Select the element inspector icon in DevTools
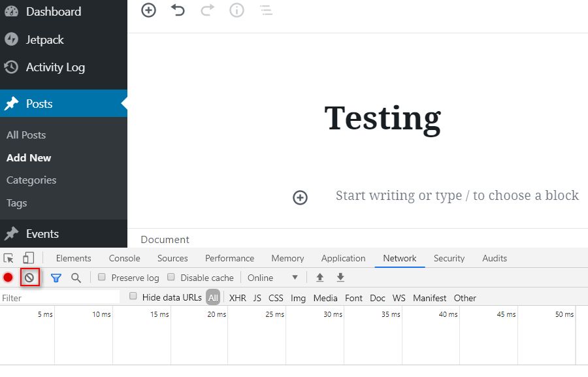Image resolution: width=588 pixels, height=377 pixels. point(9,258)
